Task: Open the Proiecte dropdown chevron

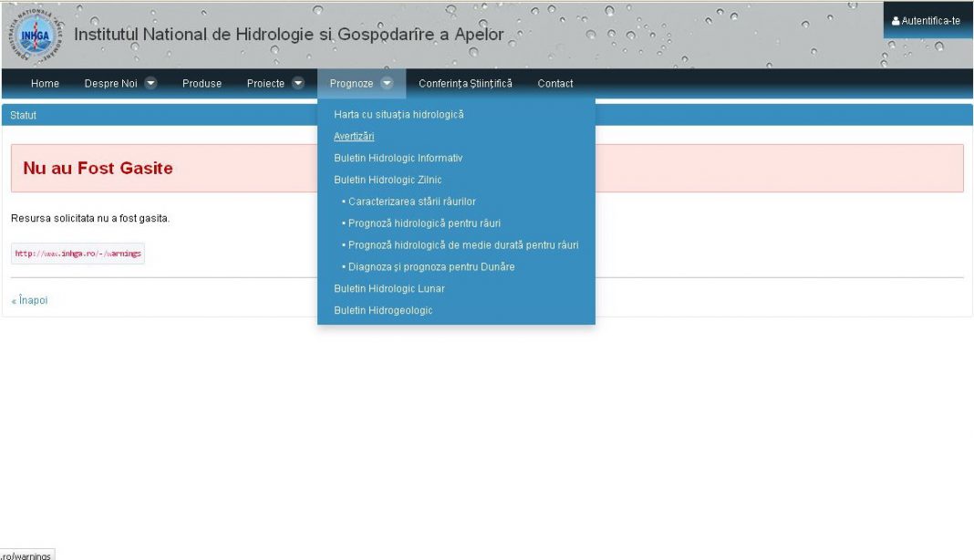Action: [298, 83]
